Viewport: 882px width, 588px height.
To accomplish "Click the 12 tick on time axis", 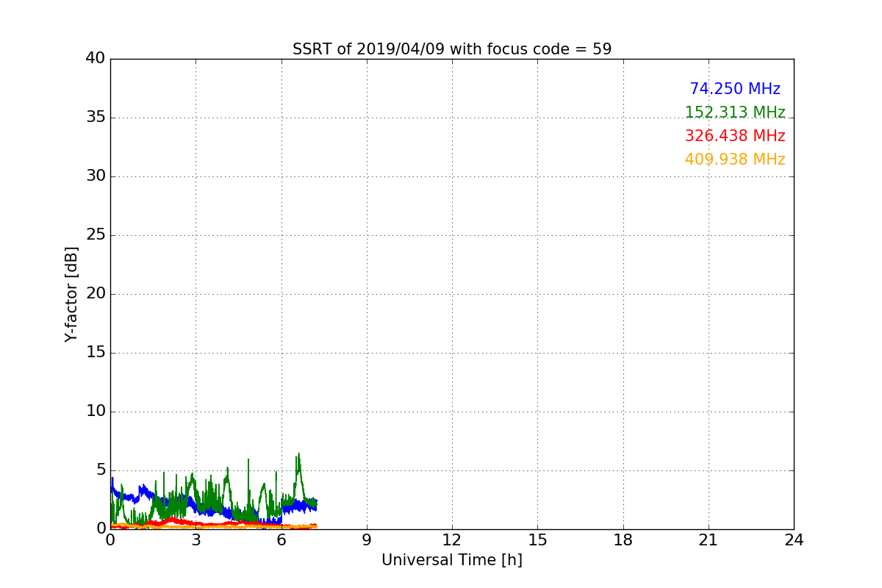I will tap(452, 540).
